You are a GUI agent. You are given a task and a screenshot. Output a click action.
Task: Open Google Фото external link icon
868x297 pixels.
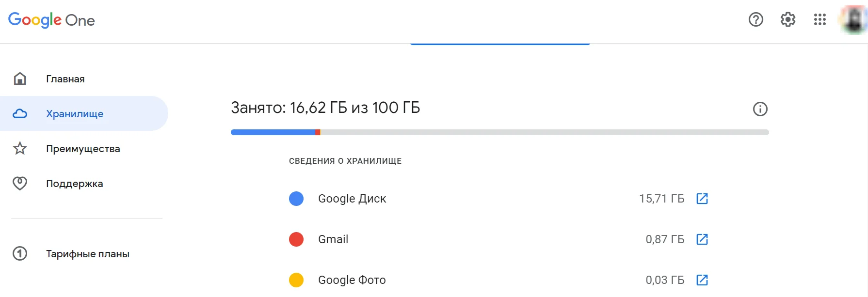click(702, 280)
